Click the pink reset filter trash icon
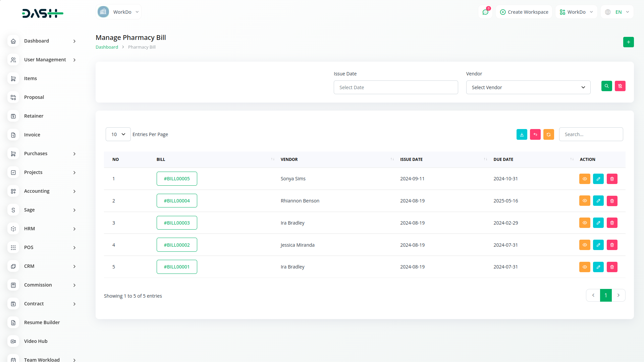This screenshot has width=644, height=362. pos(620,86)
